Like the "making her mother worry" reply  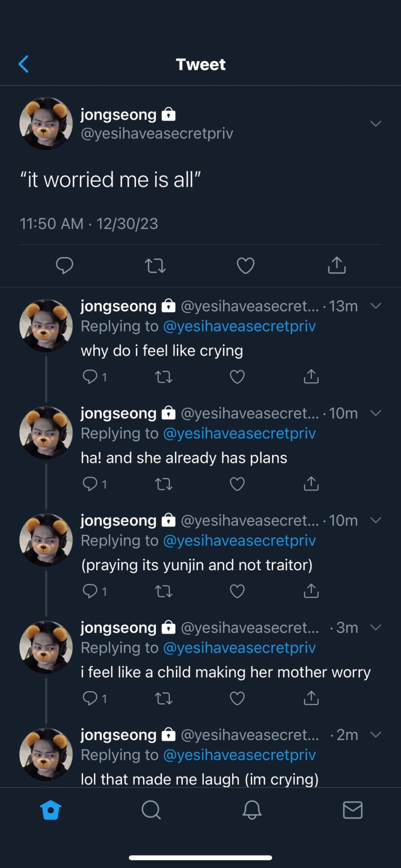point(237,698)
